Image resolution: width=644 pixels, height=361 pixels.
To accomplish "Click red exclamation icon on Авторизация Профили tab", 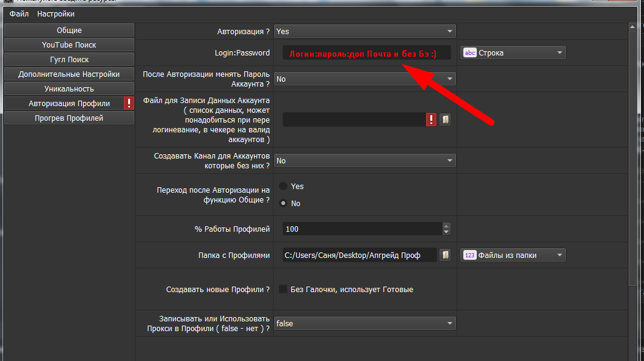I will (x=129, y=104).
